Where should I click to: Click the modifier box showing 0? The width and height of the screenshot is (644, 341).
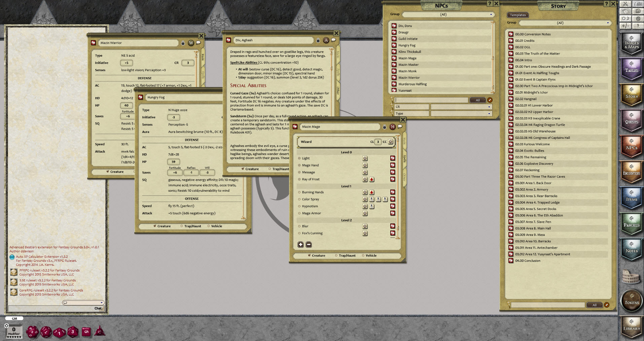pyautogui.click(x=14, y=330)
